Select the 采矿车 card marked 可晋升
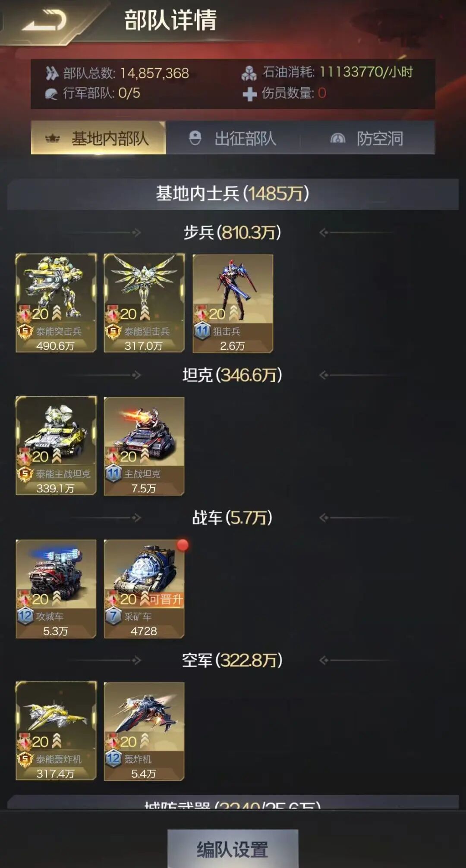This screenshot has height=868, width=466. [144, 589]
